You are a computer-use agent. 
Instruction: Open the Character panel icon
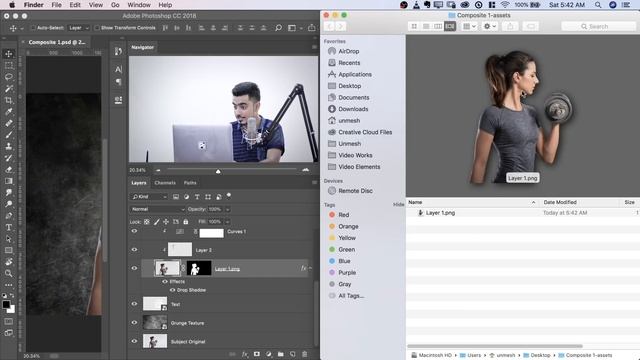[x=118, y=69]
